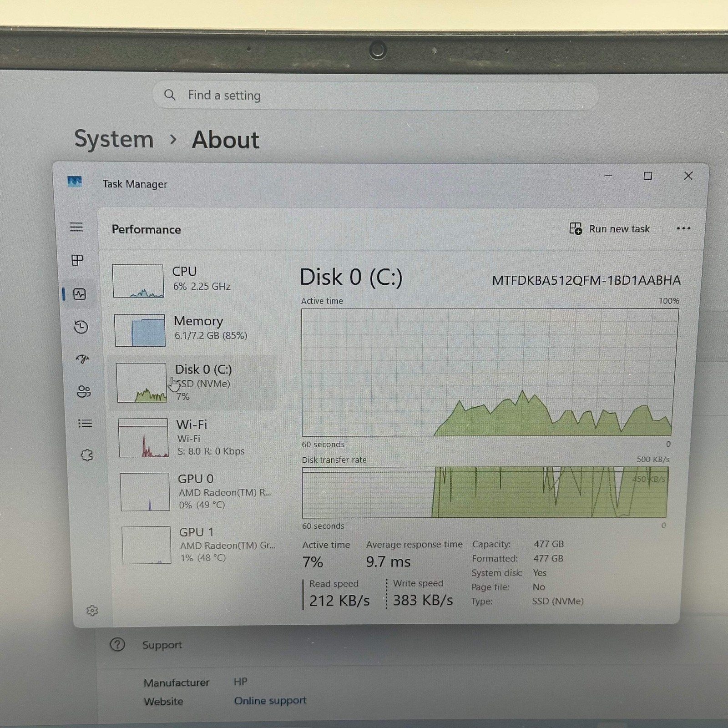The width and height of the screenshot is (728, 728).
Task: Click the GPU 0 mini graph thumbnail
Action: (145, 491)
